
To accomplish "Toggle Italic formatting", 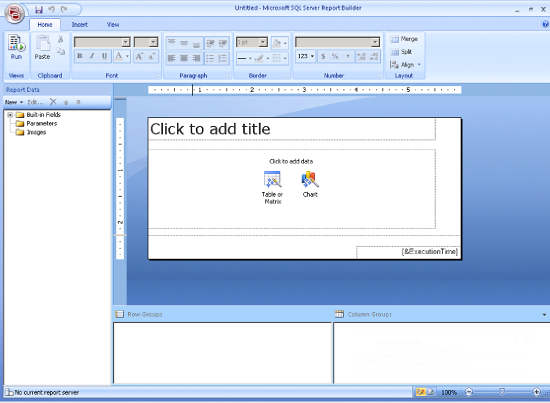I will (x=92, y=56).
